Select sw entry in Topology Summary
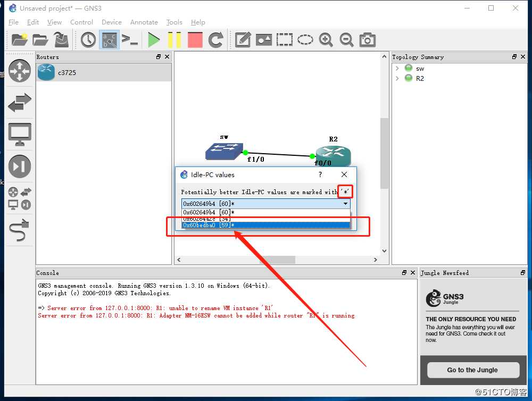The width and height of the screenshot is (532, 401). point(420,68)
